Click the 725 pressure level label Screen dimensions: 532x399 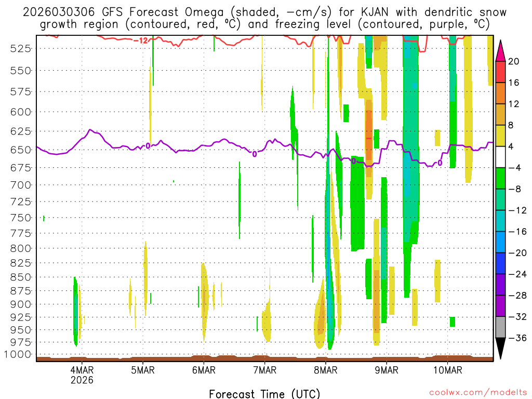[x=20, y=202]
